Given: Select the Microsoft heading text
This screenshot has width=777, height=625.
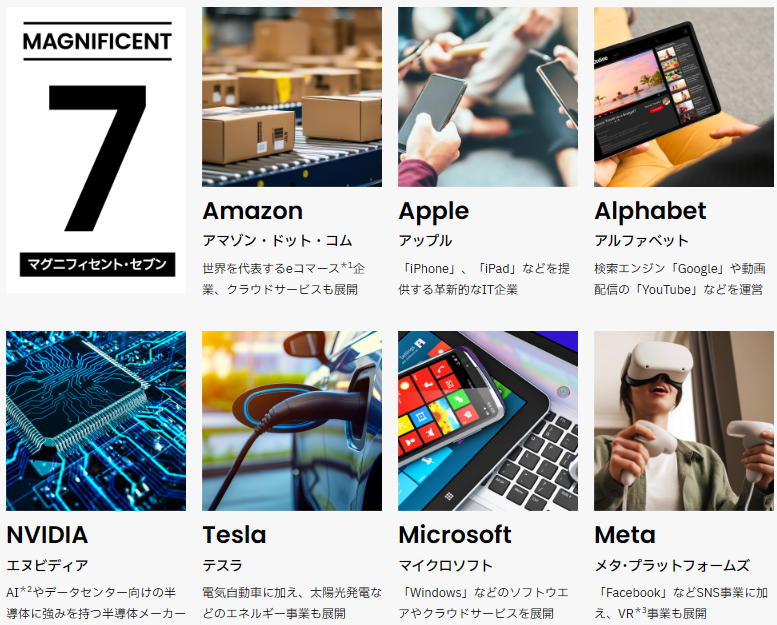Looking at the screenshot, I should (x=455, y=535).
